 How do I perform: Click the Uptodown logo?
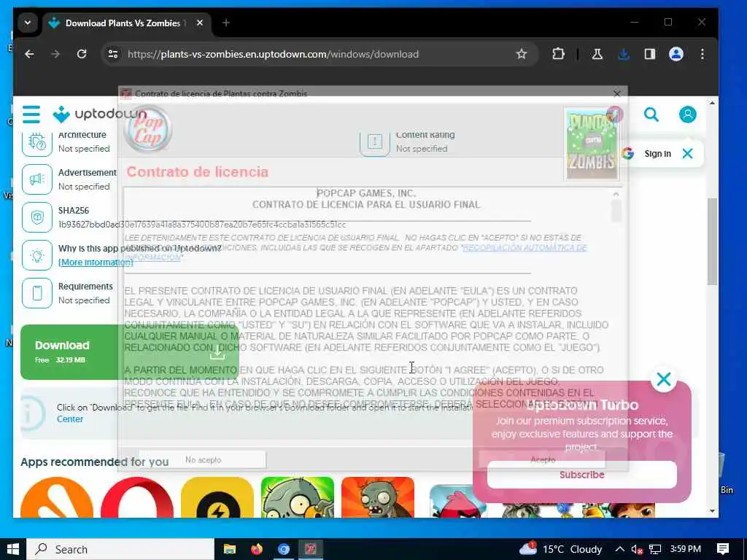coord(99,114)
